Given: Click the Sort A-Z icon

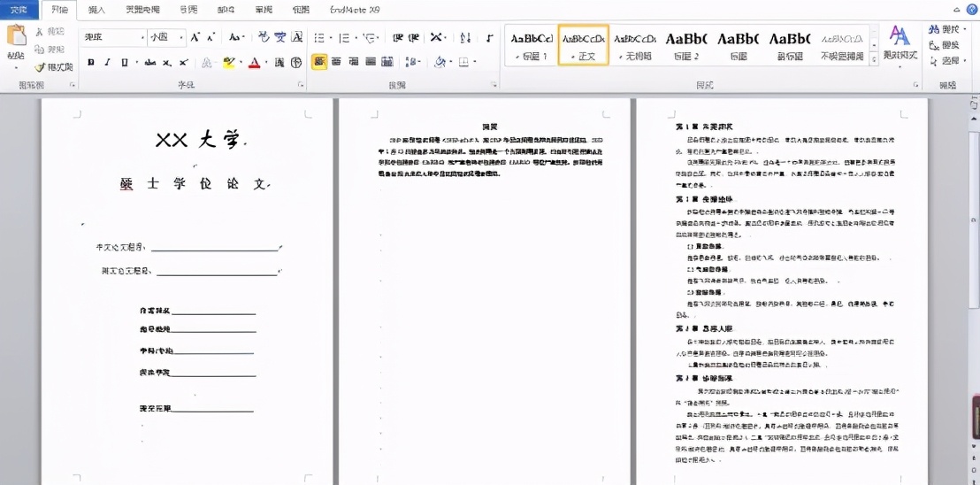Looking at the screenshot, I should pyautogui.click(x=465, y=38).
